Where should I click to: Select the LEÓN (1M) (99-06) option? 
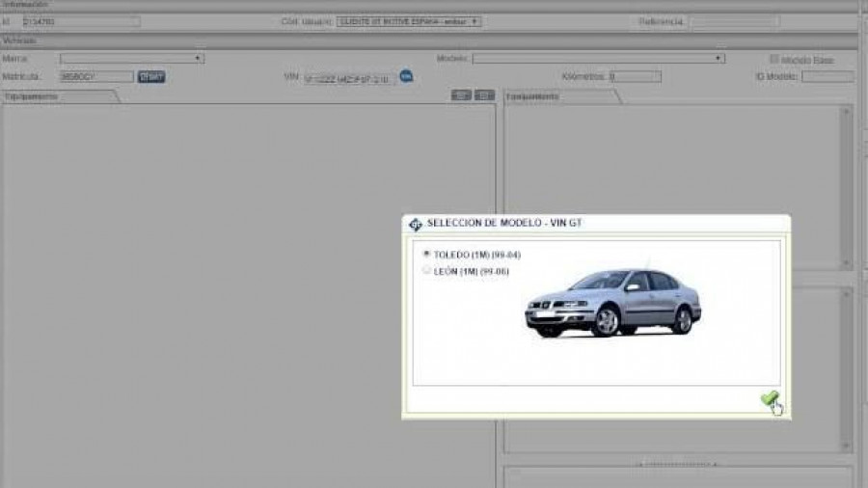426,271
